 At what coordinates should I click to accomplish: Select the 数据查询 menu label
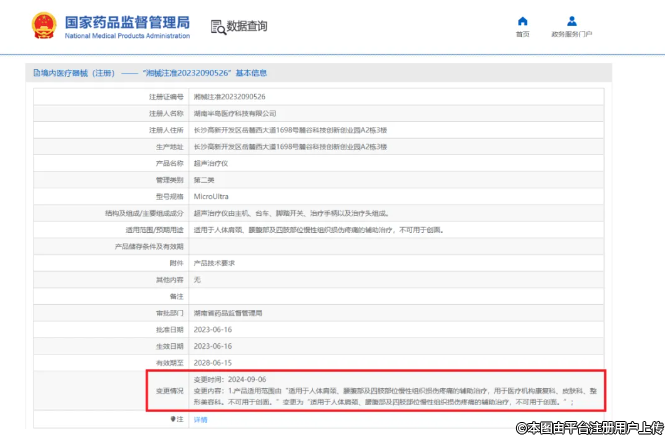point(246,25)
